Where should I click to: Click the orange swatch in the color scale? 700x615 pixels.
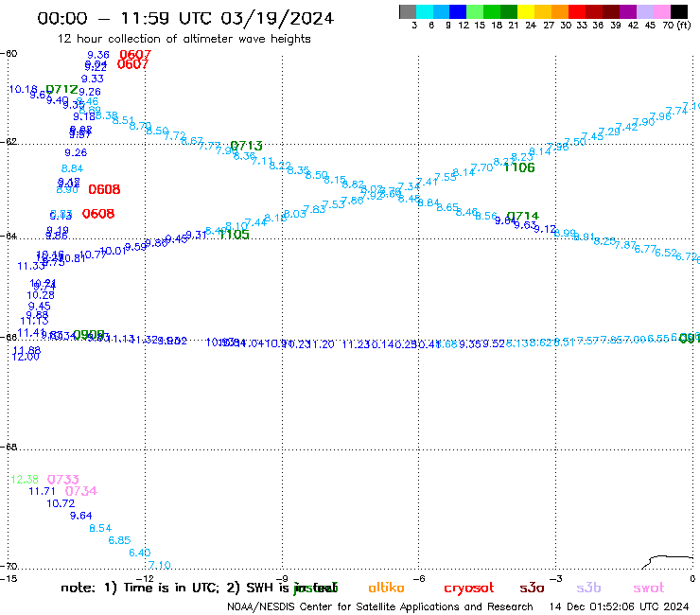tap(559, 12)
